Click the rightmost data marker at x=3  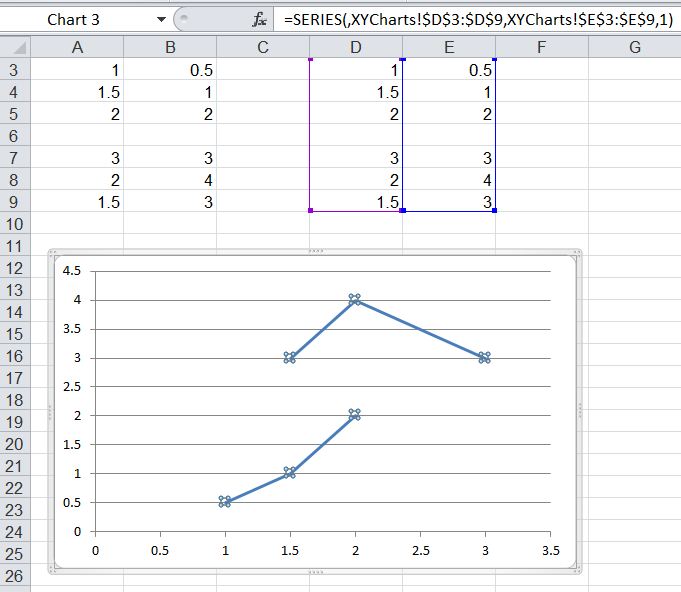tap(484, 357)
